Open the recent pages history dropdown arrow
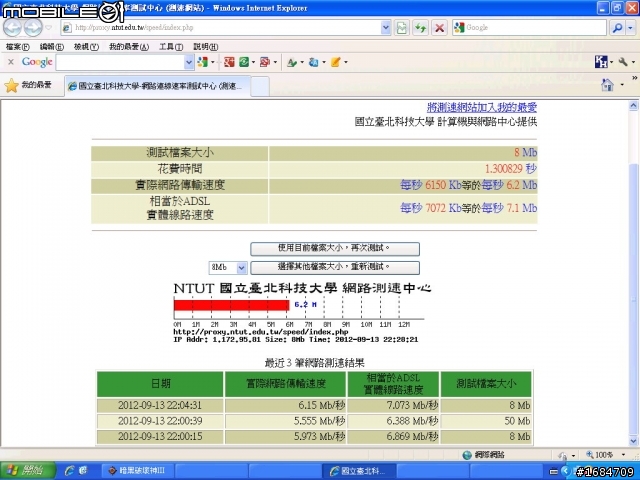Viewport: 640px width, 480px height. point(48,28)
